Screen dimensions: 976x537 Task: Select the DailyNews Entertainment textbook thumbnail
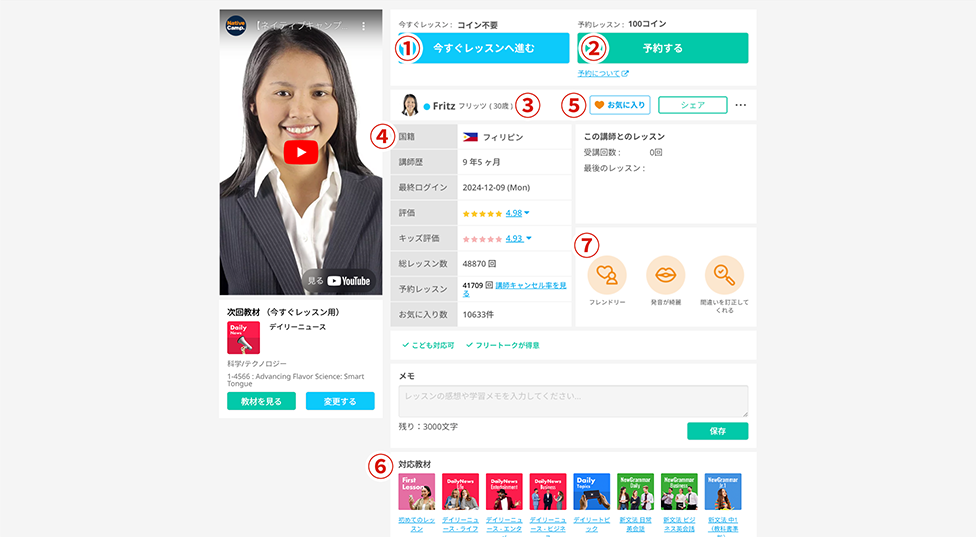pyautogui.click(x=504, y=492)
